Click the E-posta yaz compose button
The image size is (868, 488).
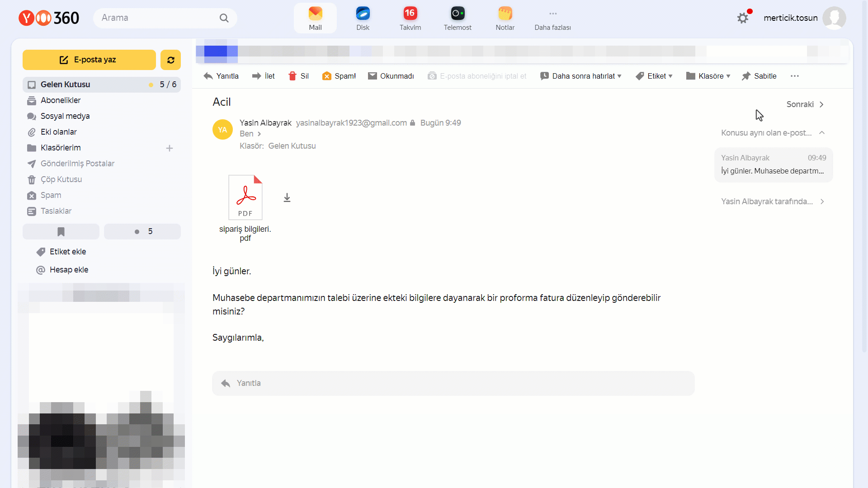click(x=89, y=60)
